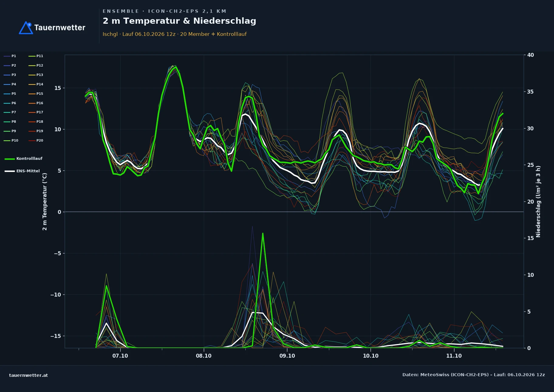The image size is (554, 392).
Task: Click the 'Niederschlag (l/m² je 3 h)' axis label
Action: 539,201
